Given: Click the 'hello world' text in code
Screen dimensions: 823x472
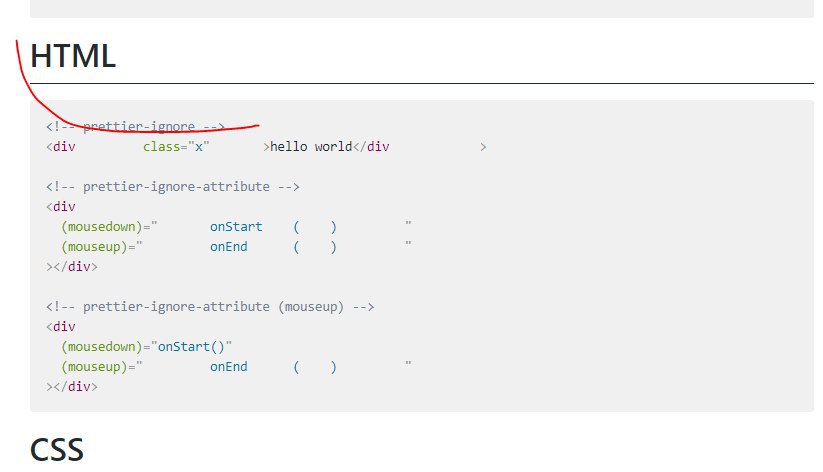Looking at the screenshot, I should point(311,146).
